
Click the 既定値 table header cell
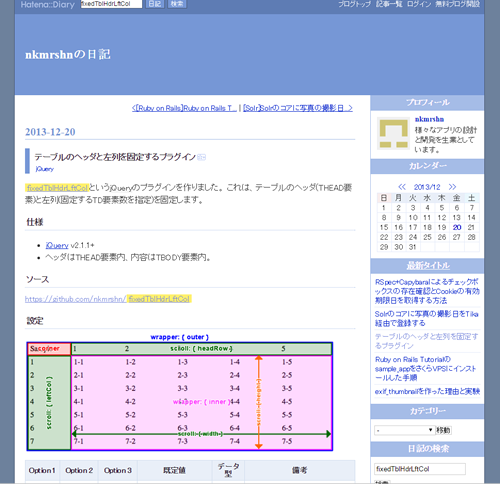click(174, 470)
